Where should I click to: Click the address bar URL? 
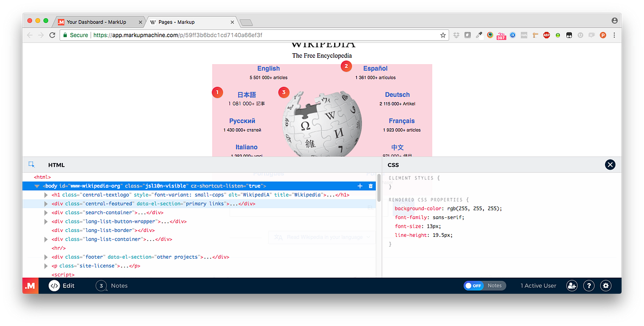pos(178,35)
